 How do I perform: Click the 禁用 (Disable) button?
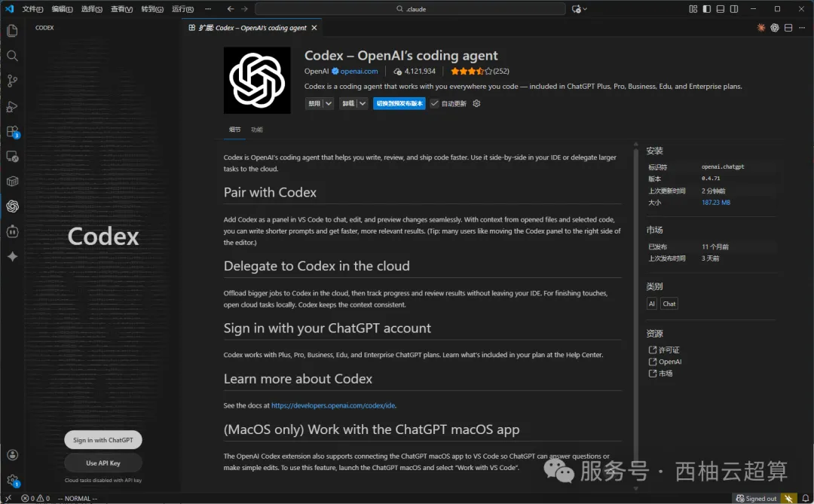point(314,103)
